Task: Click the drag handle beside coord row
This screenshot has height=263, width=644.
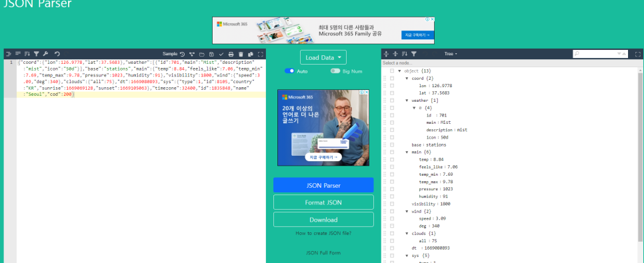Action: [385, 79]
